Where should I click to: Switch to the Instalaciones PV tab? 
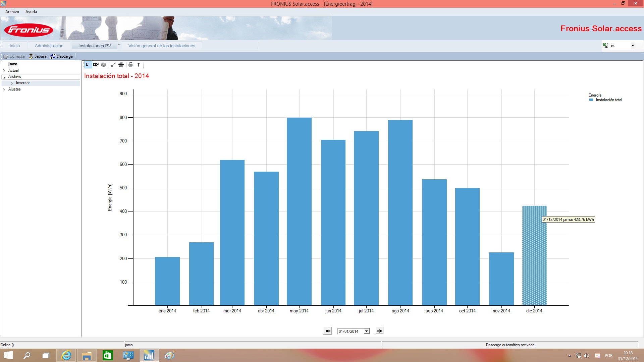pos(95,46)
